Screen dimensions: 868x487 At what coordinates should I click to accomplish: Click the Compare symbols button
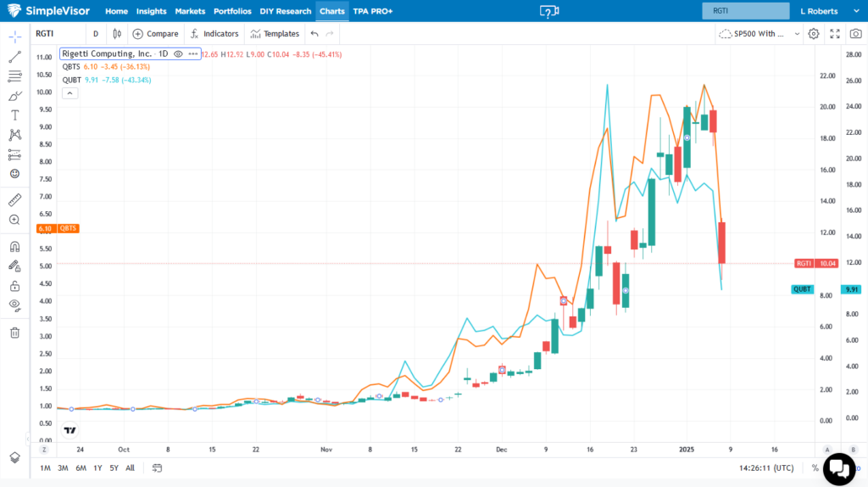point(156,34)
